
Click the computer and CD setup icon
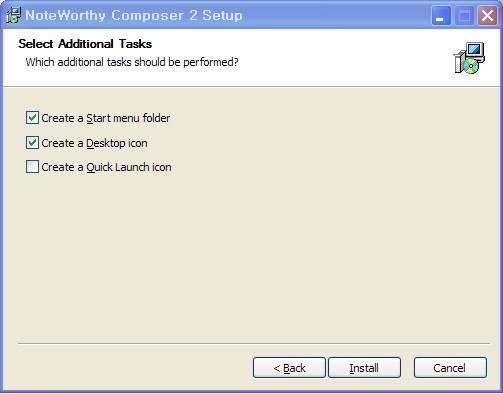tap(469, 58)
